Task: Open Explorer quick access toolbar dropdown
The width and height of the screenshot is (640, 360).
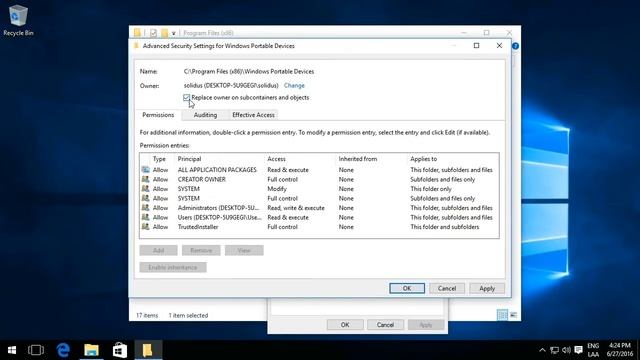Action: [173, 33]
